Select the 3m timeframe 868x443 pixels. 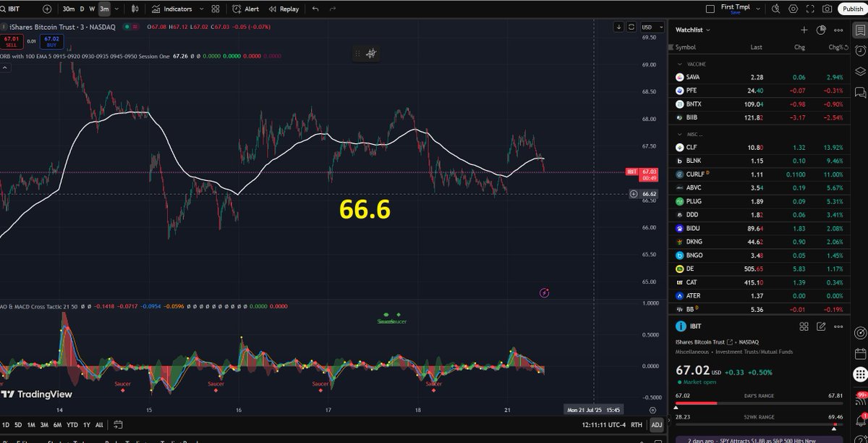[104, 9]
